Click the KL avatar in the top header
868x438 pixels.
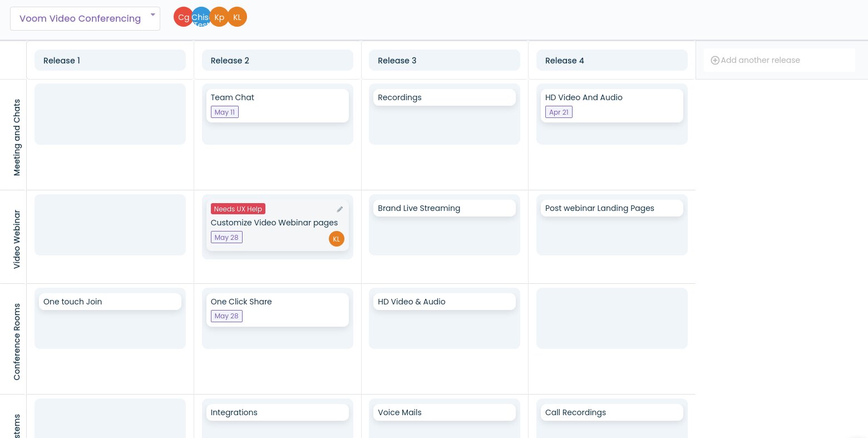(238, 17)
